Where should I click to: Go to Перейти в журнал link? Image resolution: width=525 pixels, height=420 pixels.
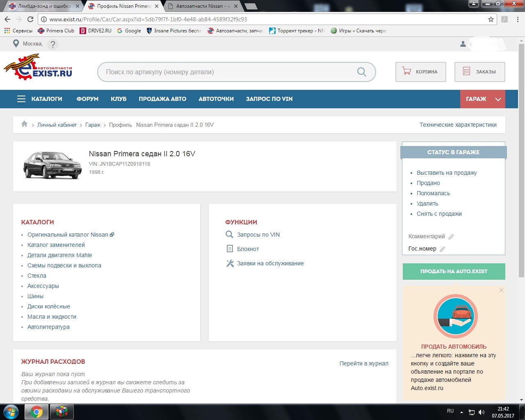364,363
